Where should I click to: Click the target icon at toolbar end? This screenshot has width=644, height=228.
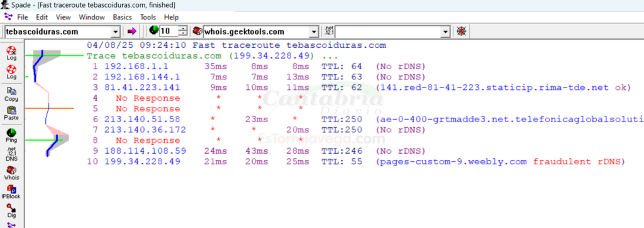click(x=462, y=31)
